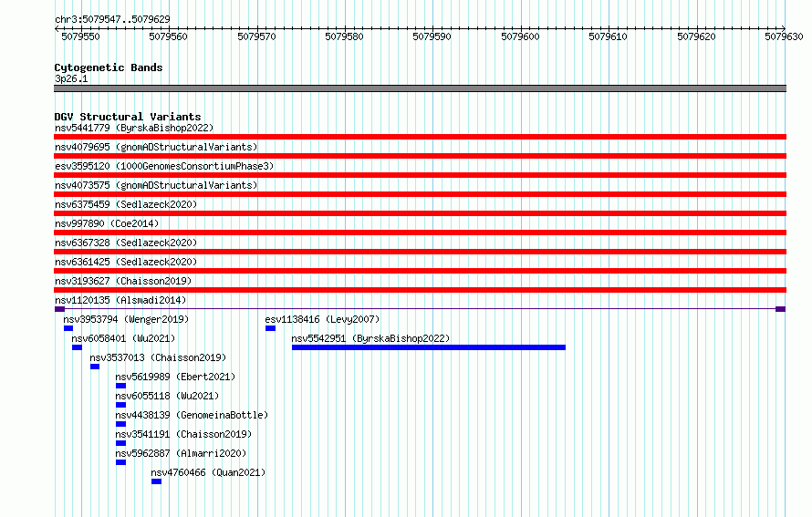This screenshot has height=517, width=812.
Task: Open nsv3537013 (Chaisson2019) label
Action: [x=158, y=357]
